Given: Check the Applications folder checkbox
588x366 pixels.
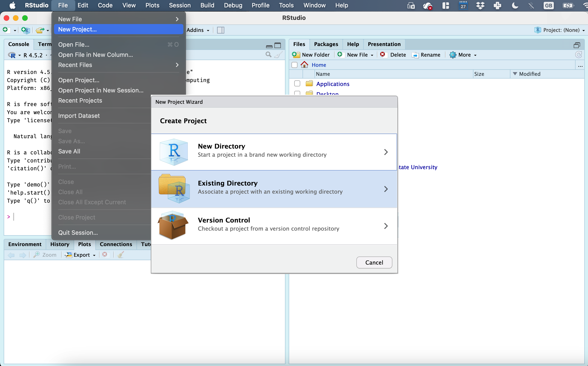Looking at the screenshot, I should point(297,83).
